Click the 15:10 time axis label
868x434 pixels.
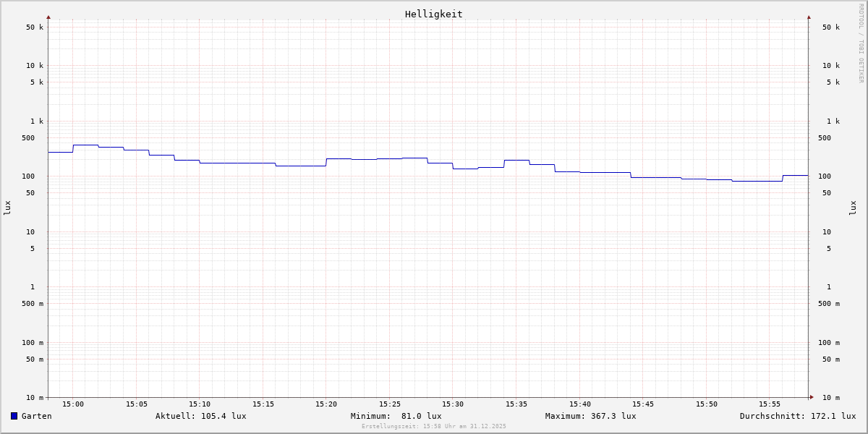tap(200, 404)
